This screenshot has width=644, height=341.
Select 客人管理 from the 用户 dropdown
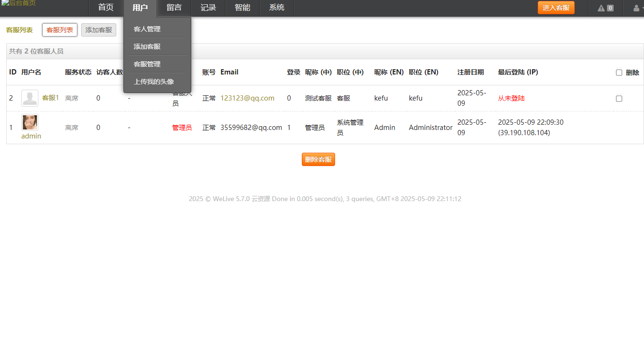147,29
